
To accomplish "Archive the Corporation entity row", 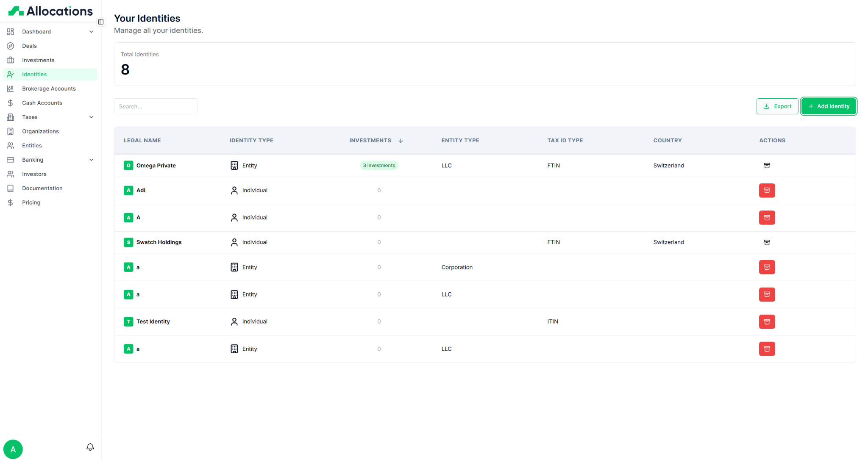I will point(767,267).
